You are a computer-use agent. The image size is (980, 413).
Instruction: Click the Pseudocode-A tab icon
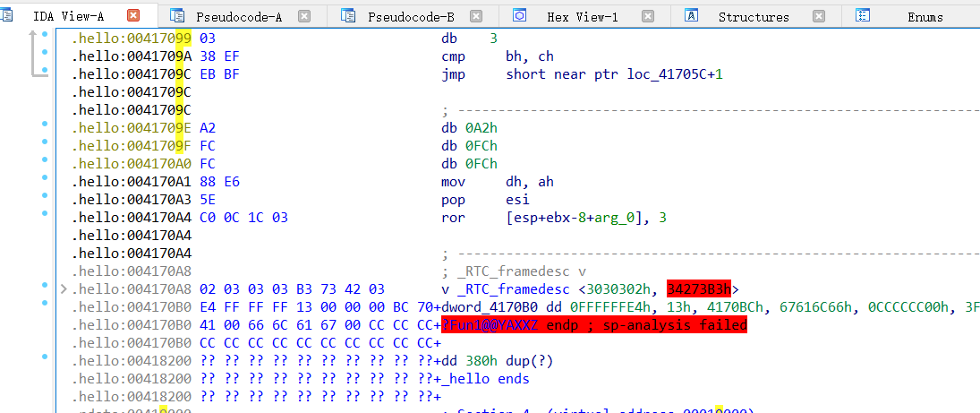click(177, 15)
